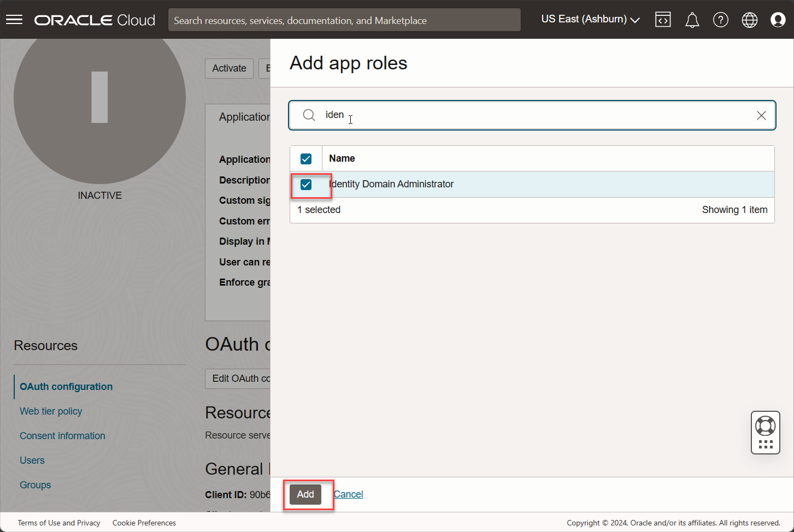Click the Add button
Screen dimensions: 794x532
click(x=305, y=494)
